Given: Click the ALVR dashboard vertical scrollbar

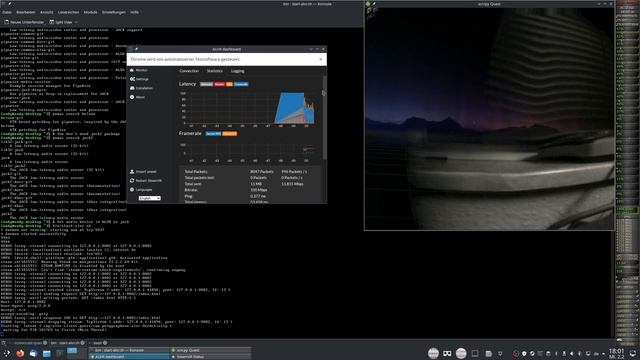Looking at the screenshot, I should point(325,118).
